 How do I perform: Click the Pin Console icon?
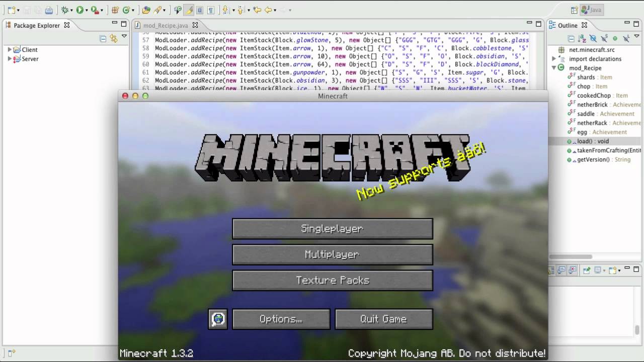[x=587, y=270]
